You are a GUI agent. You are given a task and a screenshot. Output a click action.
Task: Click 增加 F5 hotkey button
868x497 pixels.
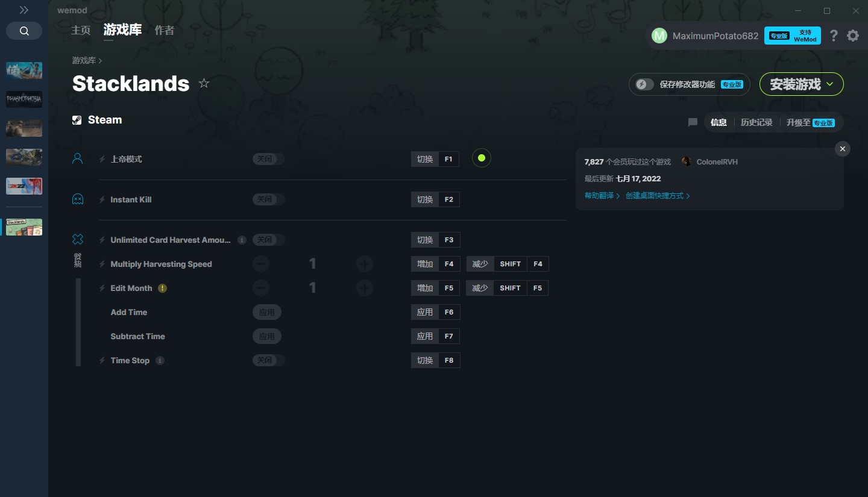(x=435, y=288)
